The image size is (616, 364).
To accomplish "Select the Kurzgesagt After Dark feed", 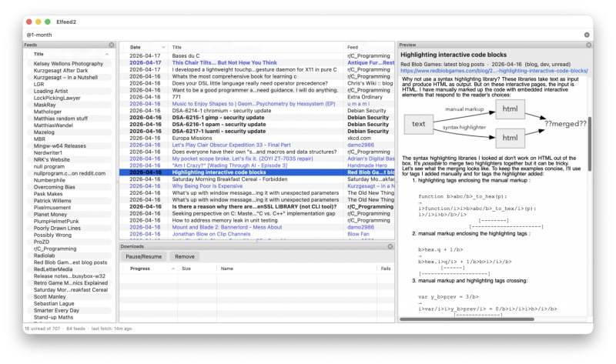I will coord(61,71).
